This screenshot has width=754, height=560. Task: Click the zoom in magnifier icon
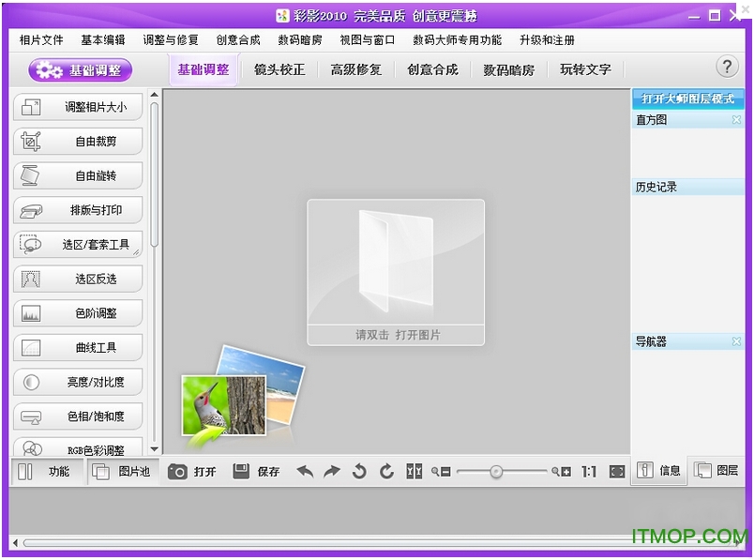[561, 472]
